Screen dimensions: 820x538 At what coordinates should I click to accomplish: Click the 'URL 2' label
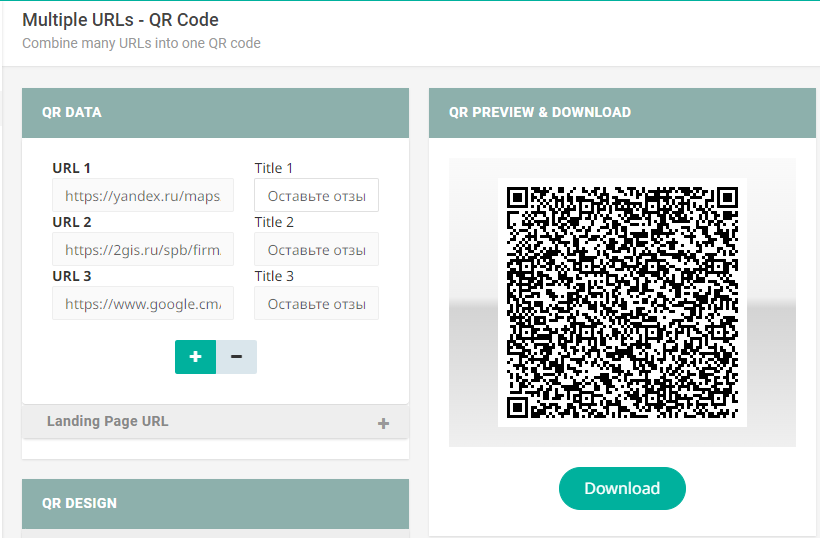coord(72,222)
